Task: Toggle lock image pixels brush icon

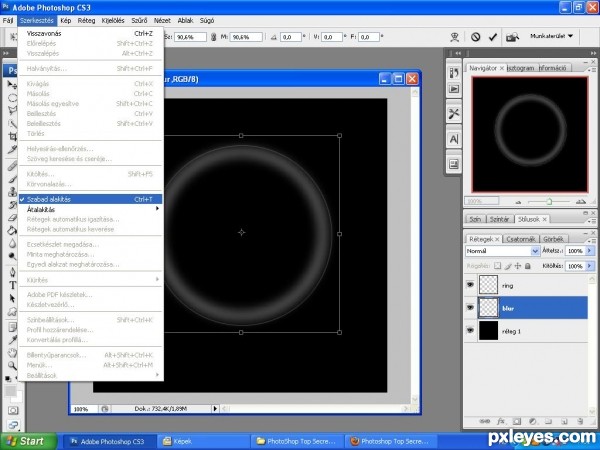Action: 508,266
